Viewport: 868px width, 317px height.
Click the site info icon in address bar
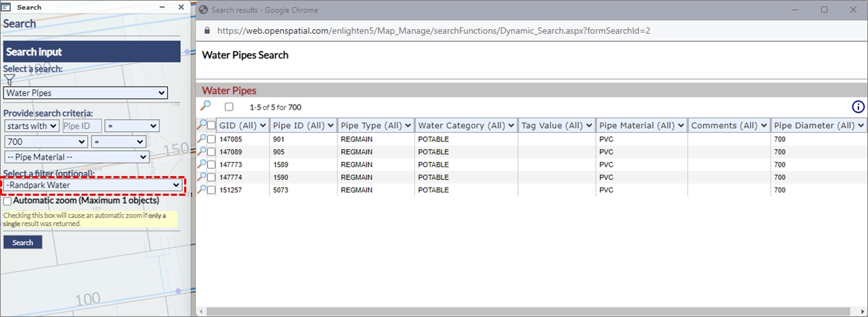(x=206, y=30)
